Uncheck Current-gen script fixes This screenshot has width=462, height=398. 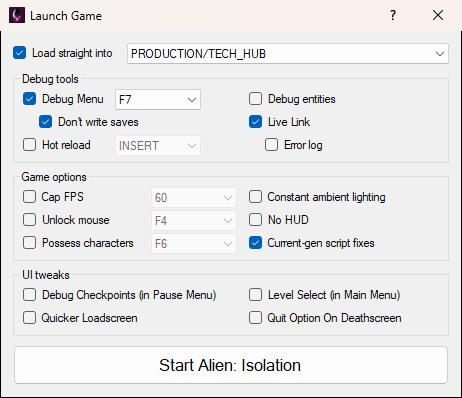click(x=255, y=243)
